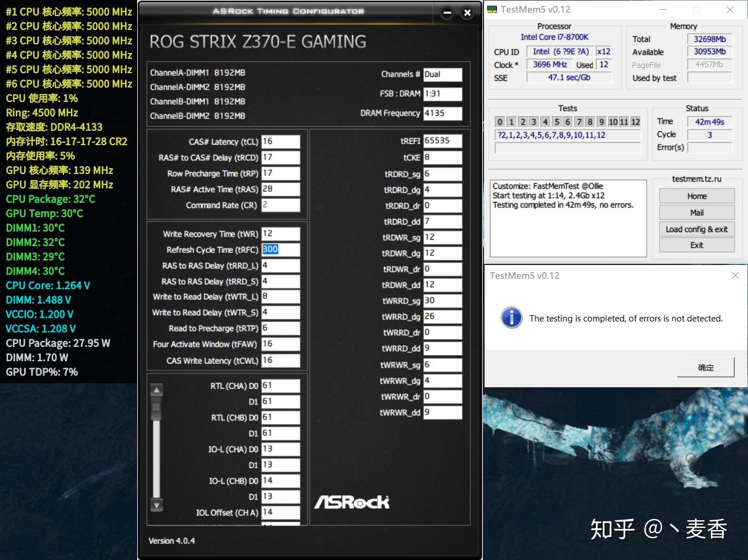Click the tWRWR_sg field
Viewport: 748px width, 560px height.
point(443,365)
